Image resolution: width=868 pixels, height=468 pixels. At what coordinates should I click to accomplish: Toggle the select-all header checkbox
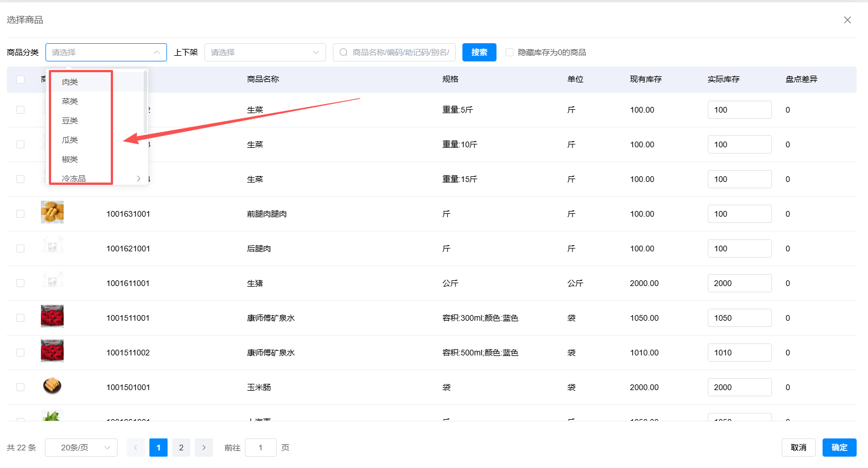(20, 80)
